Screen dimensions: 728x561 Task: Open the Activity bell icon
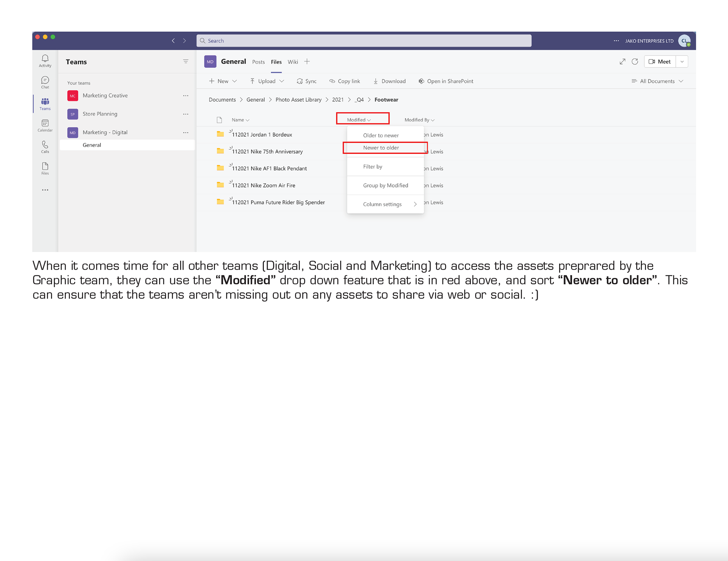click(x=45, y=60)
